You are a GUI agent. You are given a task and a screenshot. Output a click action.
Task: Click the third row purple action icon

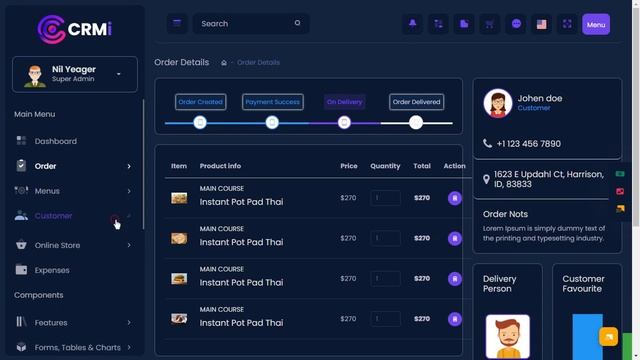tap(455, 279)
